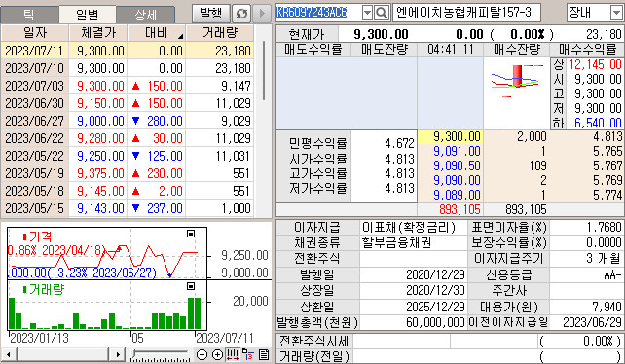
Task: Click upper limit price 12,145.00
Action: 595,64
